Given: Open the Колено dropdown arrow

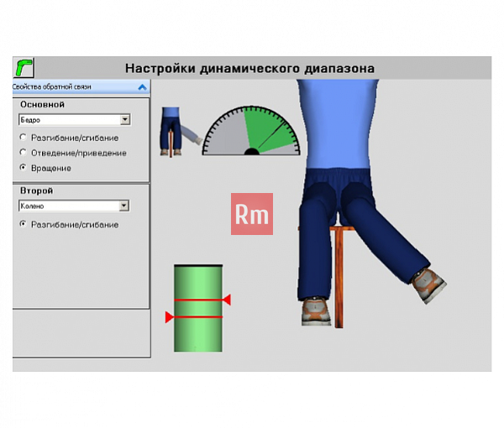Looking at the screenshot, I should tap(123, 206).
